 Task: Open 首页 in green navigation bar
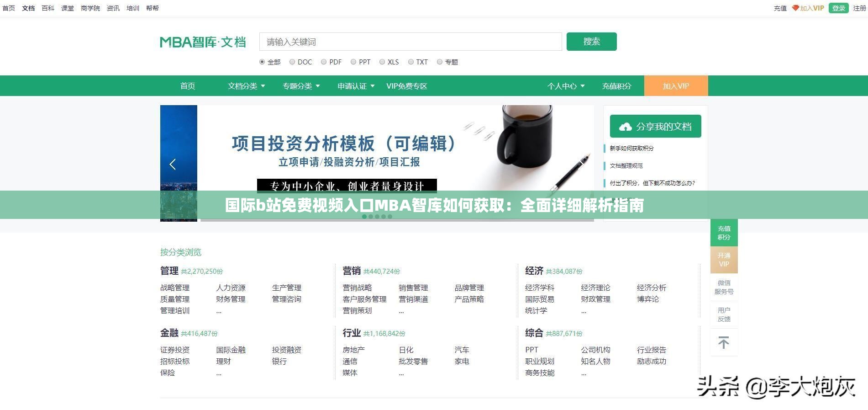pos(188,86)
